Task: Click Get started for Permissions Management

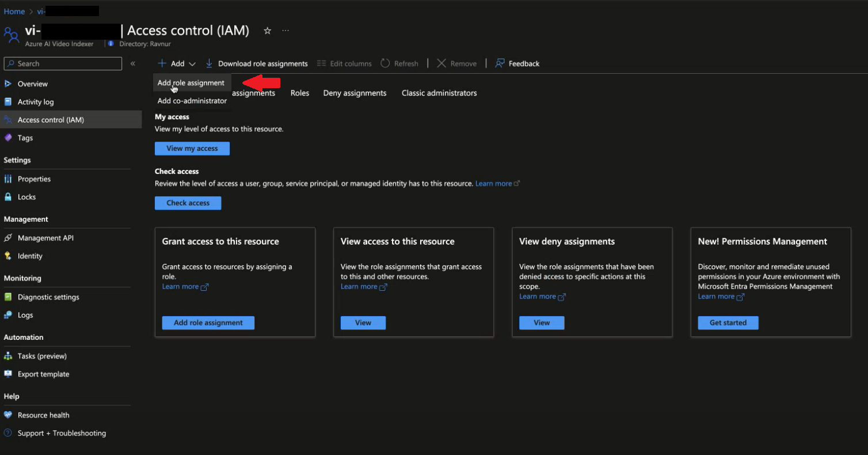Action: coord(728,323)
